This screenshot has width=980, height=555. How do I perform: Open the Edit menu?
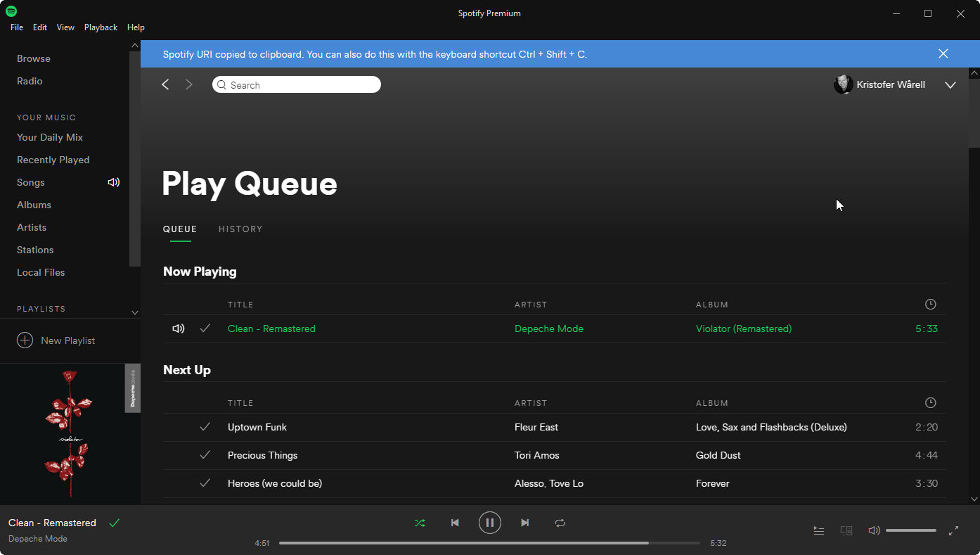[40, 27]
